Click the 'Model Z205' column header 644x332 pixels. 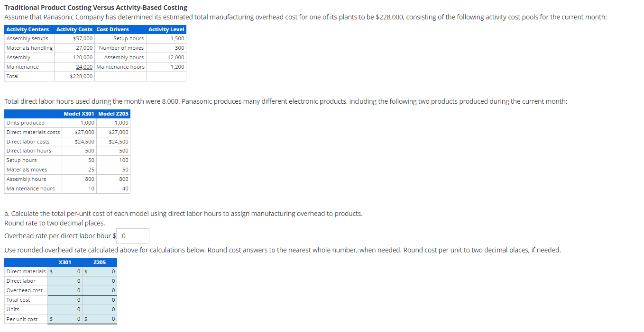[x=113, y=114]
